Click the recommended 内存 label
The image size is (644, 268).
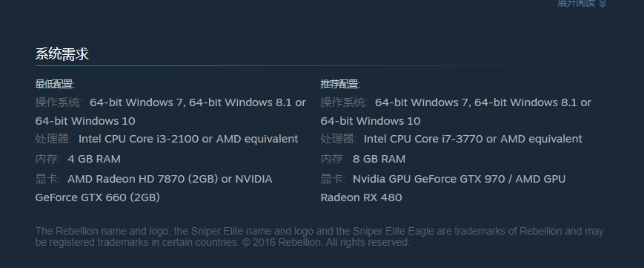[x=333, y=159]
